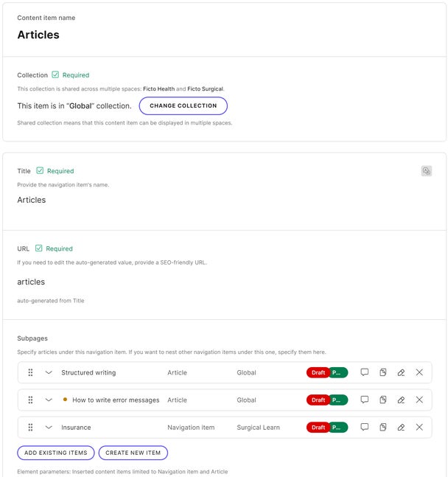Remove Structured writing from subpages

(419, 372)
